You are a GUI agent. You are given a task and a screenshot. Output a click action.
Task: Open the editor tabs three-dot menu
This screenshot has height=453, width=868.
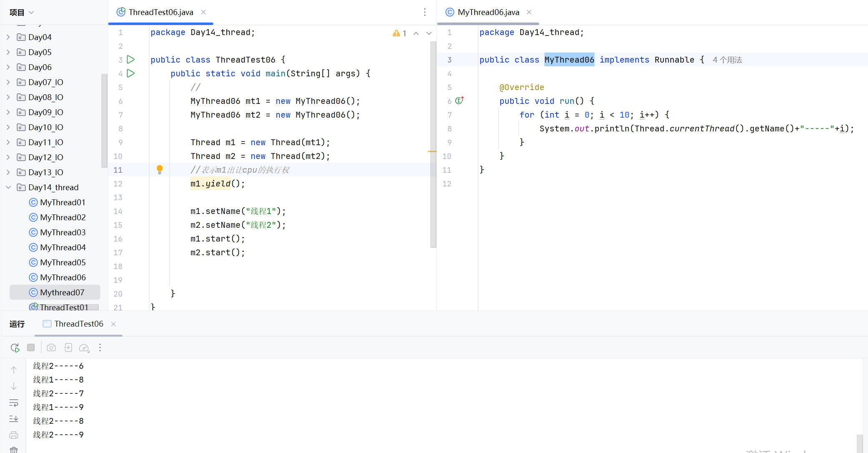pos(425,12)
